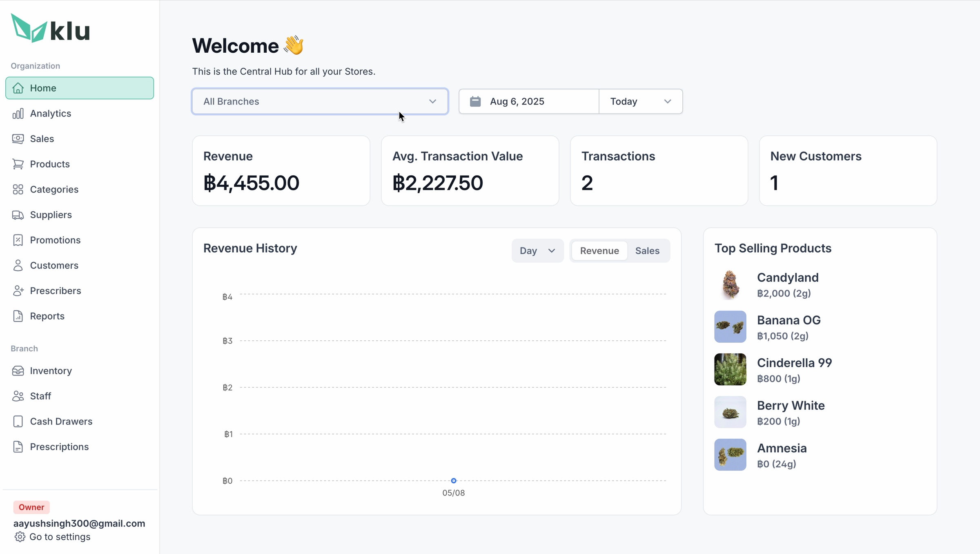Navigate to Categories
The image size is (980, 554).
(80, 189)
